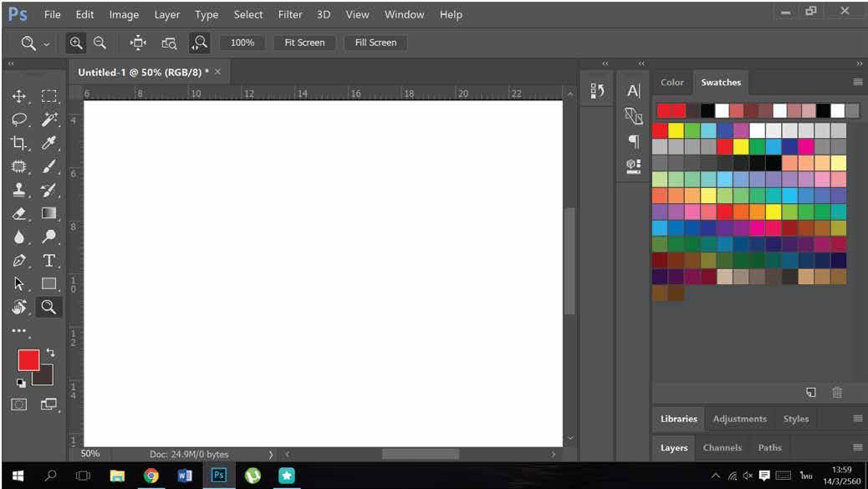Open the Image menu
Image resolution: width=868 pixels, height=489 pixels.
click(124, 15)
